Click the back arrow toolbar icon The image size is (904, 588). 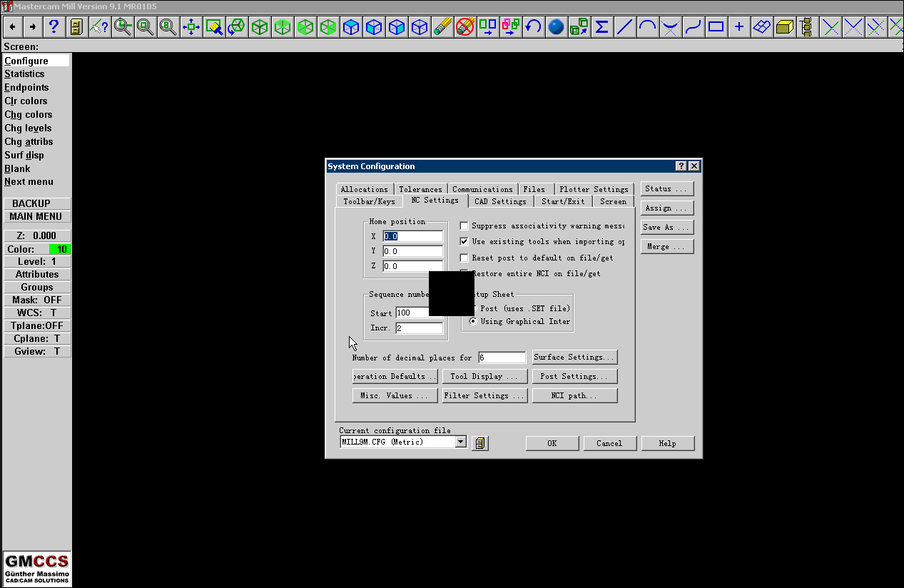13,27
